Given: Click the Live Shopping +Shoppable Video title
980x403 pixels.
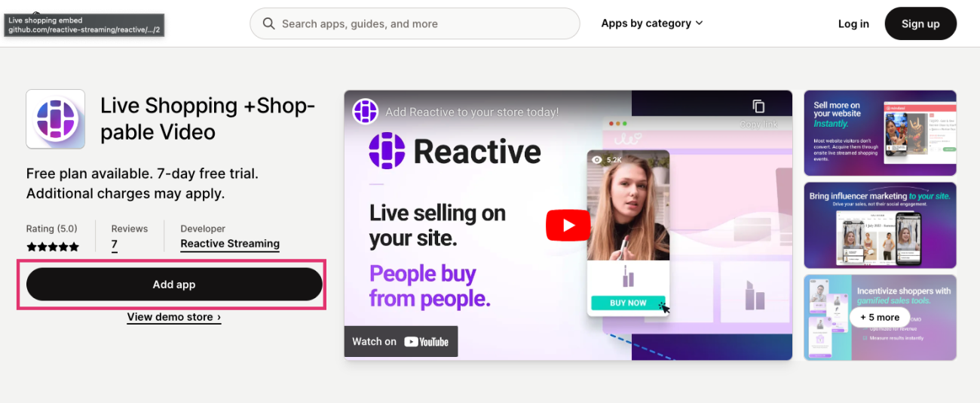Looking at the screenshot, I should [207, 118].
